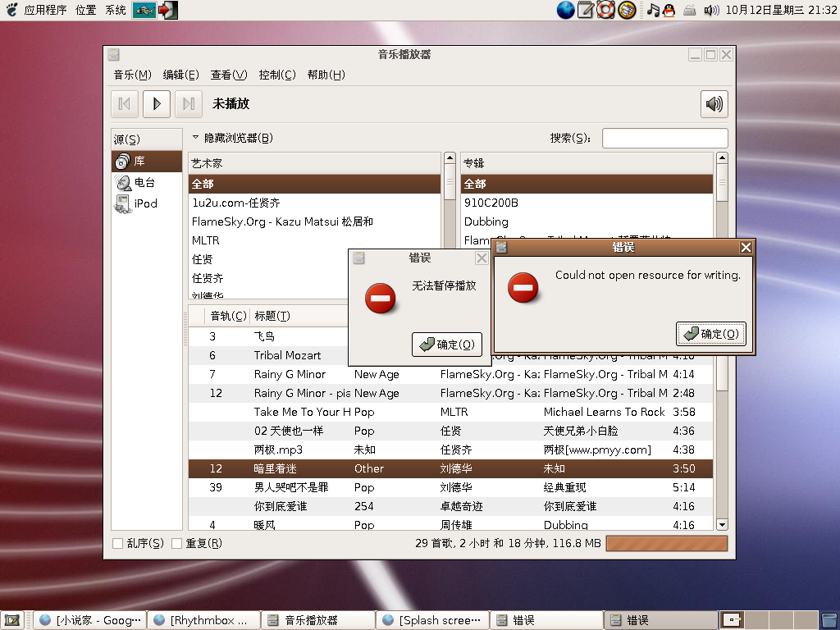Screen dimensions: 840x630
Task: Select song Take Me To Your H
Action: [x=450, y=412]
